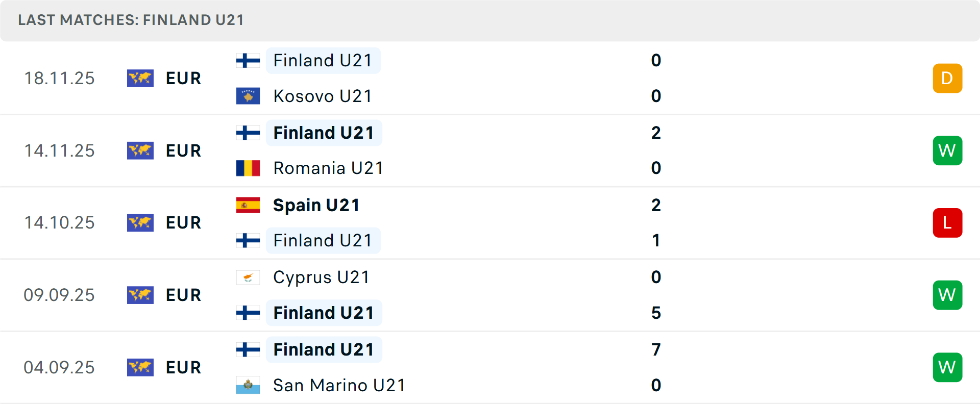
Task: Click the Spain flag icon
Action: point(248,205)
